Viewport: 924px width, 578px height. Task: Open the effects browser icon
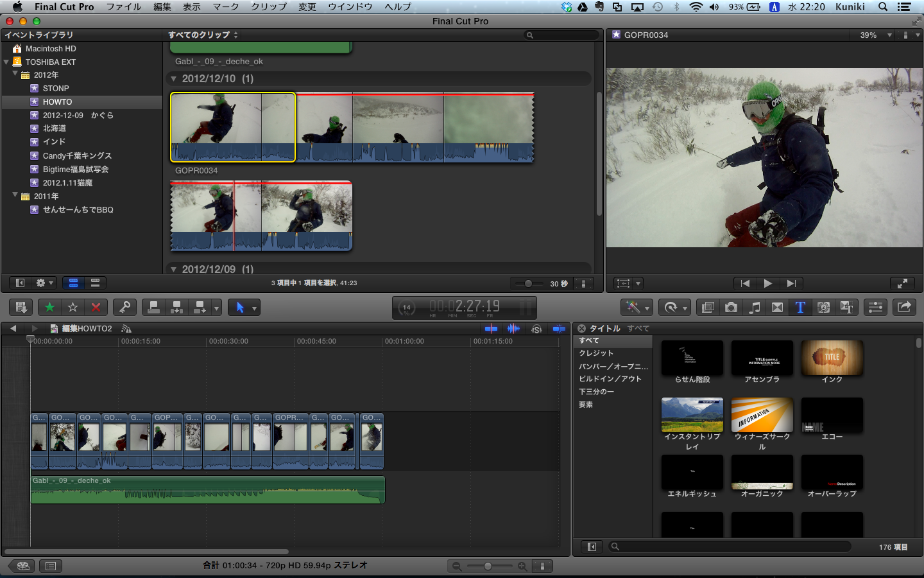point(708,308)
